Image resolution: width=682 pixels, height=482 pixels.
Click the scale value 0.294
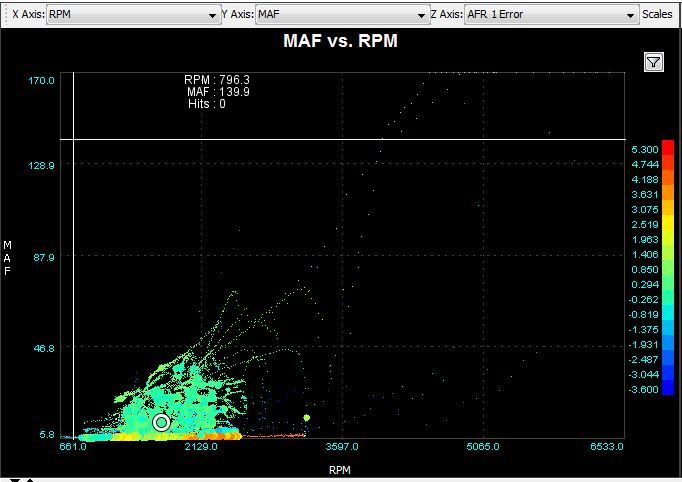tap(645, 285)
